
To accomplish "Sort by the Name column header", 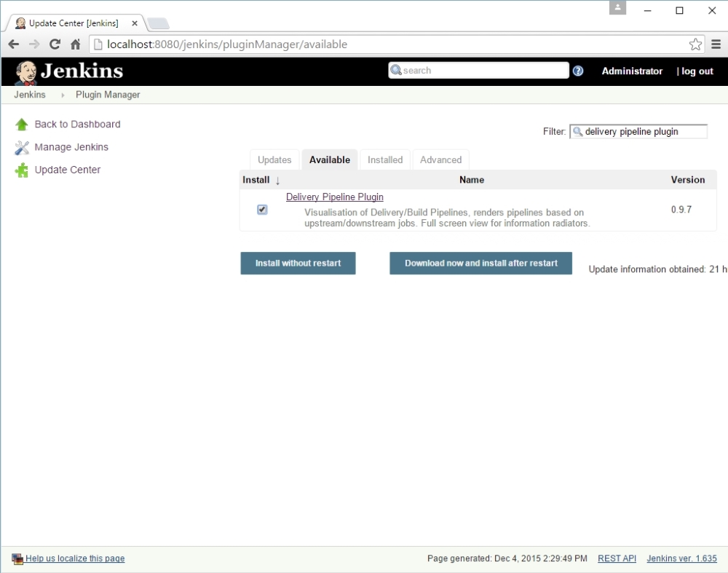I will (472, 180).
